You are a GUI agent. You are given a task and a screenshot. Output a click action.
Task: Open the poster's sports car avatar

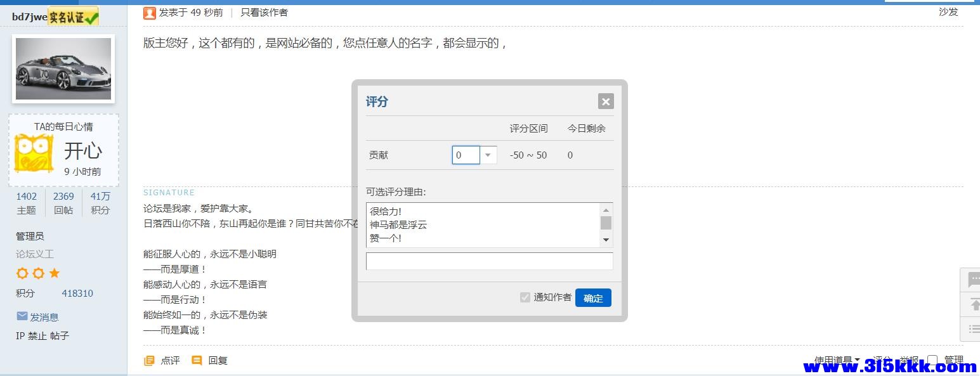(63, 68)
